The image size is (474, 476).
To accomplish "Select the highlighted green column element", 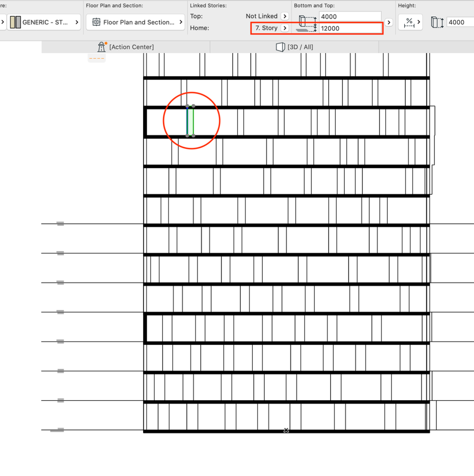I will 191,121.
